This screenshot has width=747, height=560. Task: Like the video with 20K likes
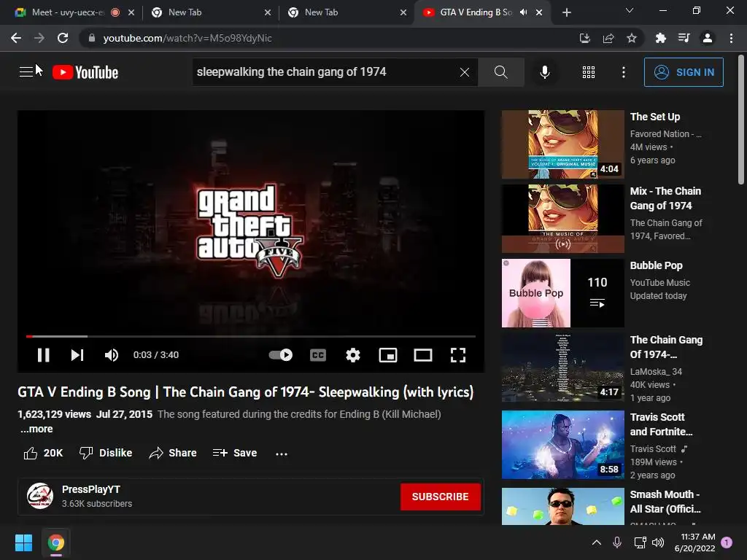click(x=43, y=453)
